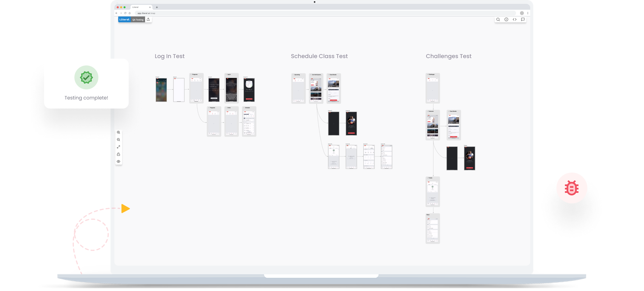Image resolution: width=644 pixels, height=291 pixels.
Task: Open the code view icon
Action: [514, 19]
